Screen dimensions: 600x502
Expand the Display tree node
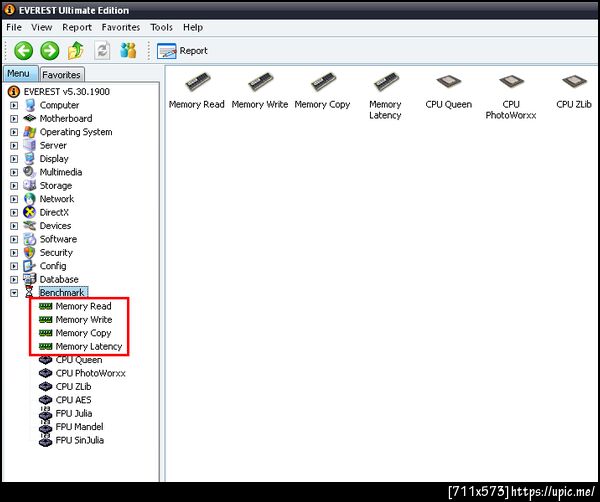pos(14,159)
